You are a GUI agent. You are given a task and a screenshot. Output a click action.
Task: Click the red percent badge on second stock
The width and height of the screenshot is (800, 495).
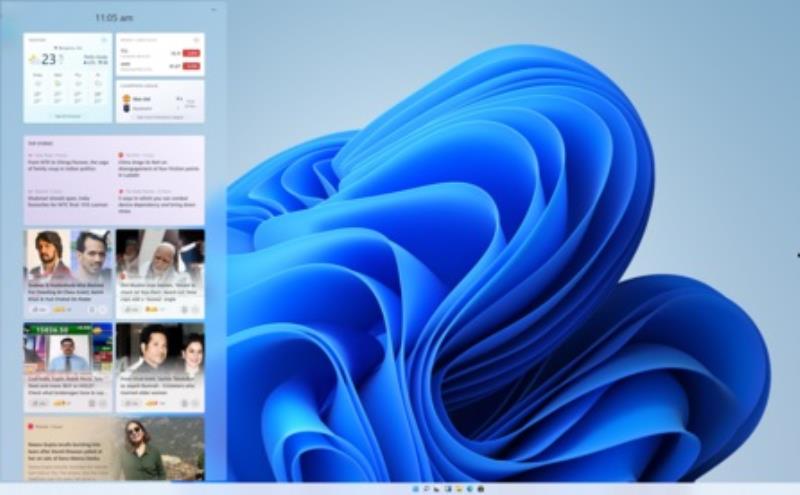(191, 66)
